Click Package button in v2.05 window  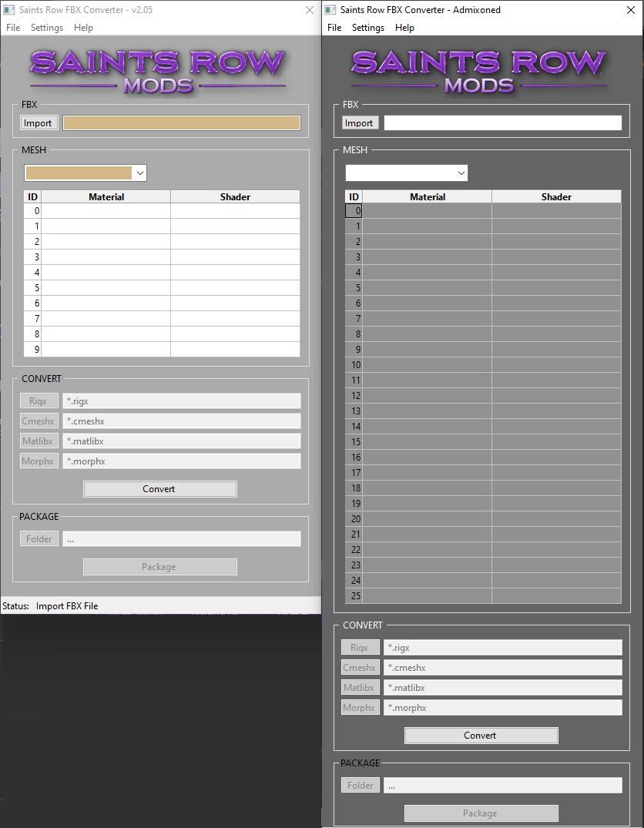(159, 567)
